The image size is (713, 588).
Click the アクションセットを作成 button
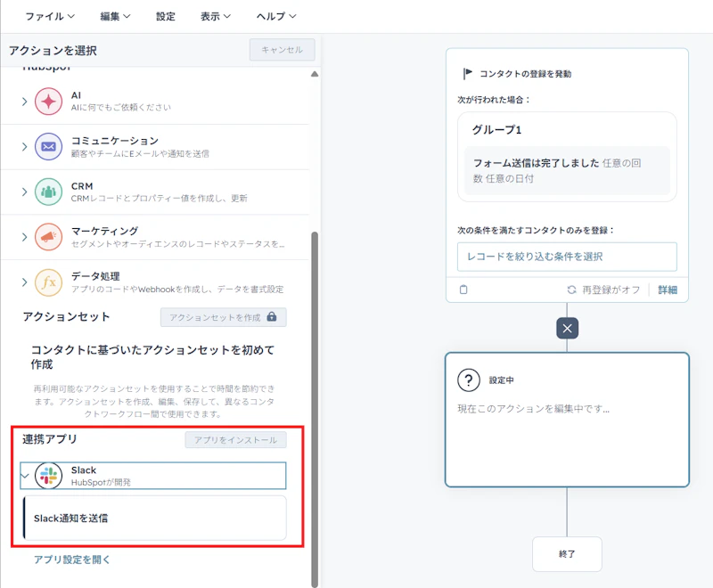click(x=224, y=317)
